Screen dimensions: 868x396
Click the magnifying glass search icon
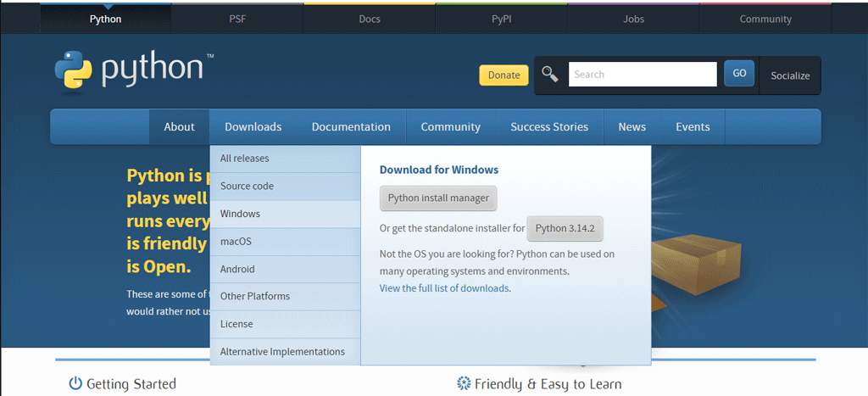click(x=550, y=75)
